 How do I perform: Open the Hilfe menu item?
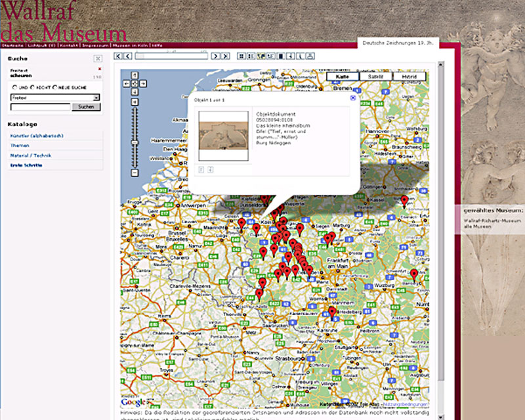tap(157, 45)
